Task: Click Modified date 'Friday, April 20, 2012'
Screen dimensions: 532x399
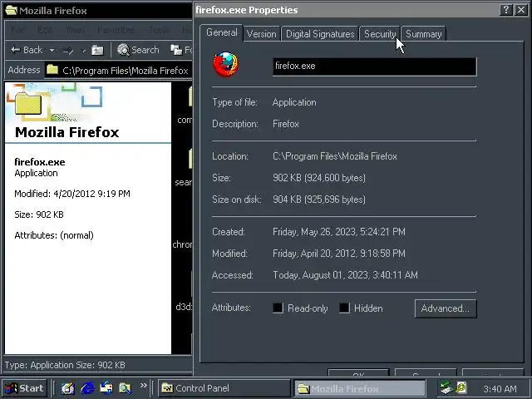Action: click(339, 254)
